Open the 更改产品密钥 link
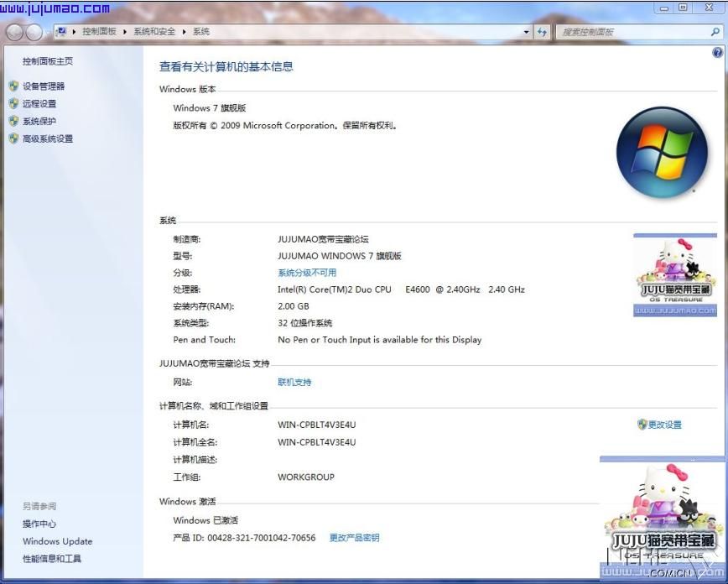This screenshot has height=584, width=728. 354,538
